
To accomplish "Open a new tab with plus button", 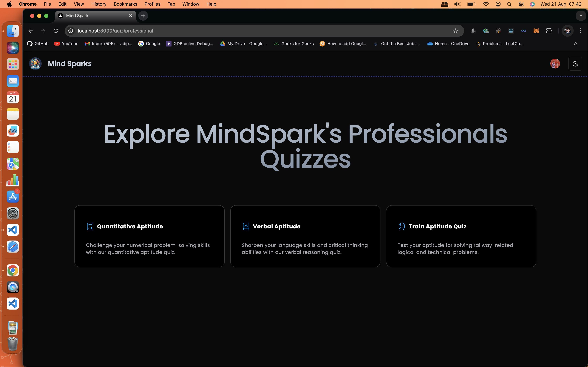I will pyautogui.click(x=143, y=16).
